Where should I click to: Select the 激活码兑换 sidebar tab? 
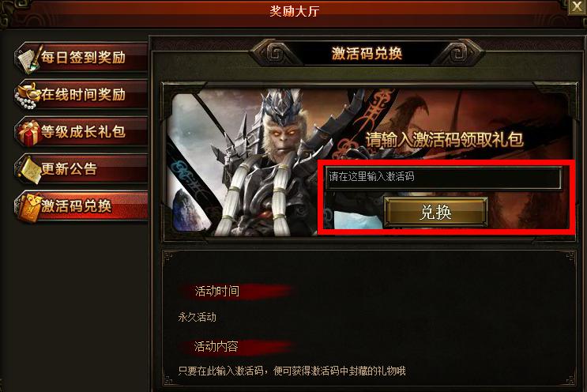coord(81,206)
